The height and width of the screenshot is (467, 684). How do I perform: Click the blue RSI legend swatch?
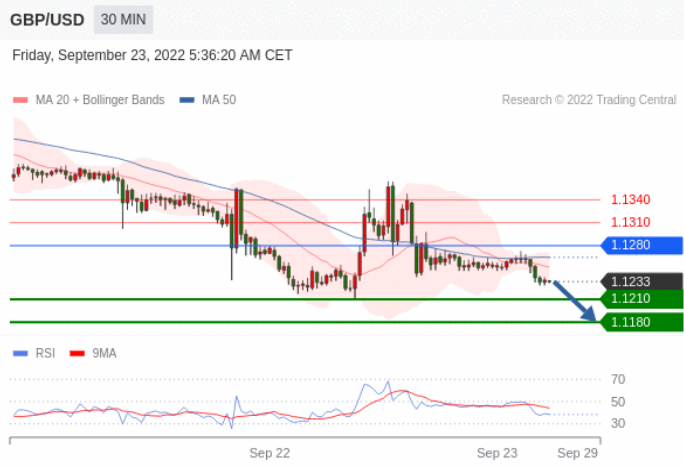(21, 353)
